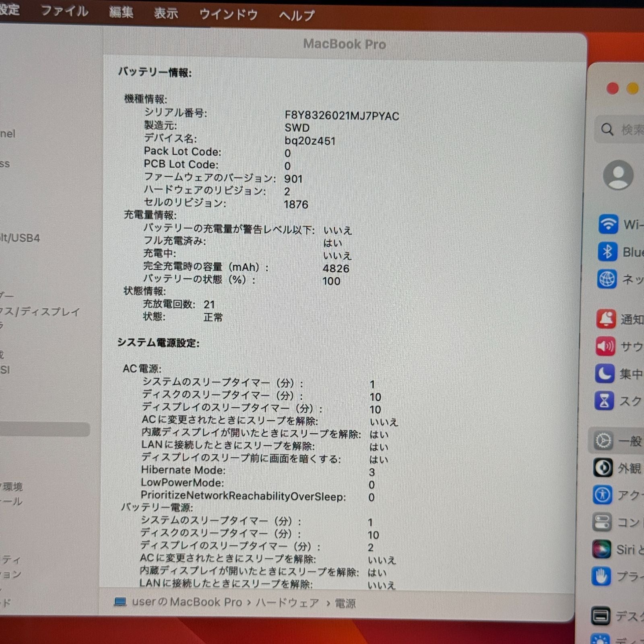Click the LowPowerMode label
This screenshot has width=644, height=644.
point(182,482)
